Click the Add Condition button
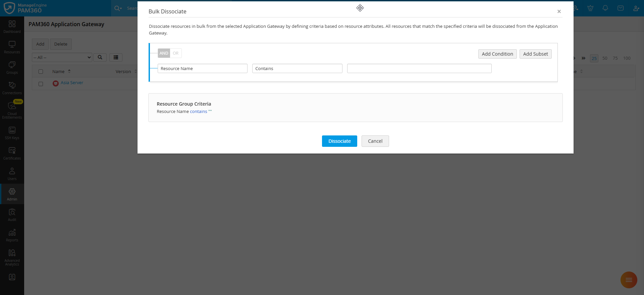The width and height of the screenshot is (644, 295). [497, 54]
